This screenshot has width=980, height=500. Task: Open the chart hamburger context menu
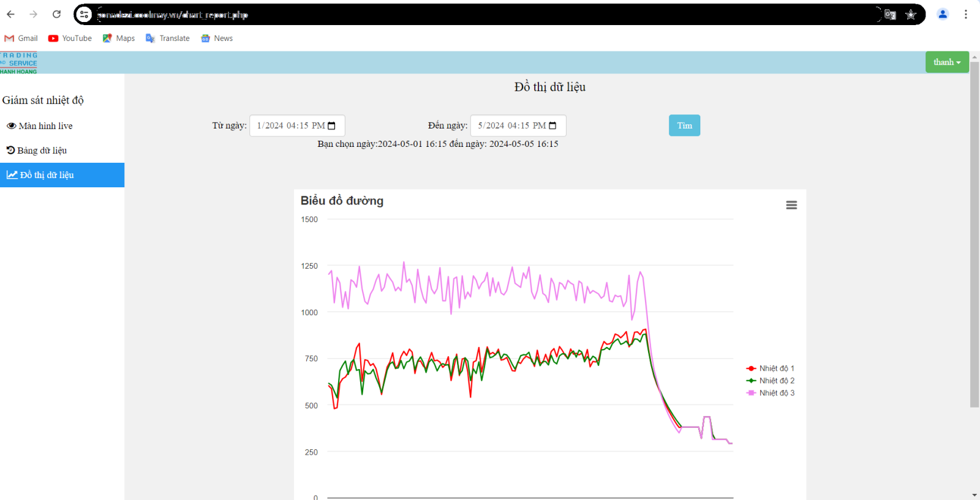click(791, 205)
